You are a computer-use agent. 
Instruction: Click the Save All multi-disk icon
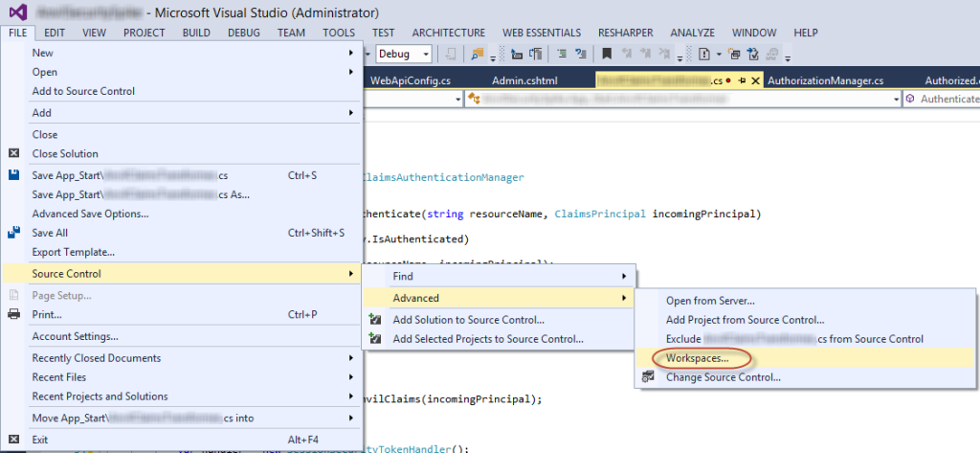point(13,233)
